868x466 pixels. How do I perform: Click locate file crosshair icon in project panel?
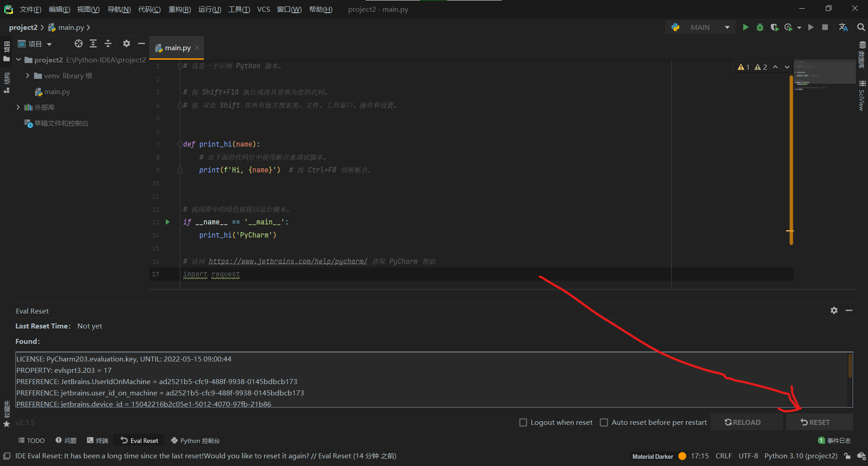pos(79,43)
